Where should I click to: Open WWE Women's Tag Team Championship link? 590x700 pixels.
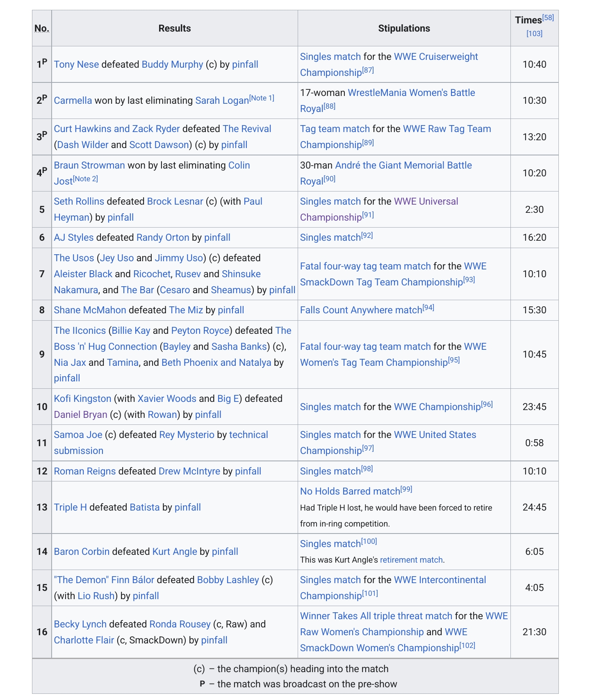tap(393, 354)
